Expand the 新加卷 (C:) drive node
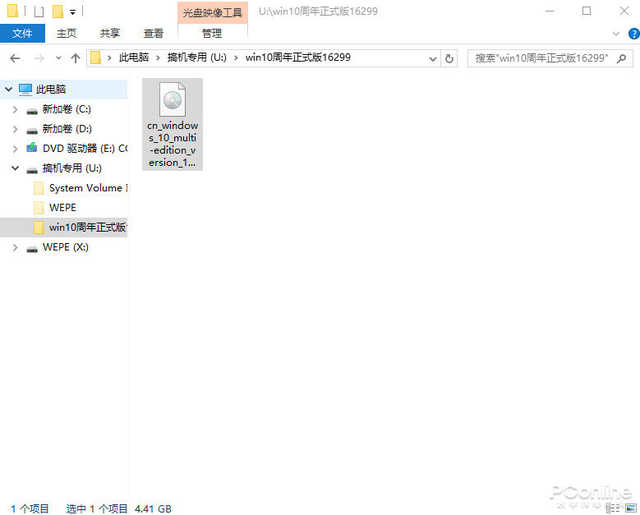The width and height of the screenshot is (640, 515). (15, 109)
